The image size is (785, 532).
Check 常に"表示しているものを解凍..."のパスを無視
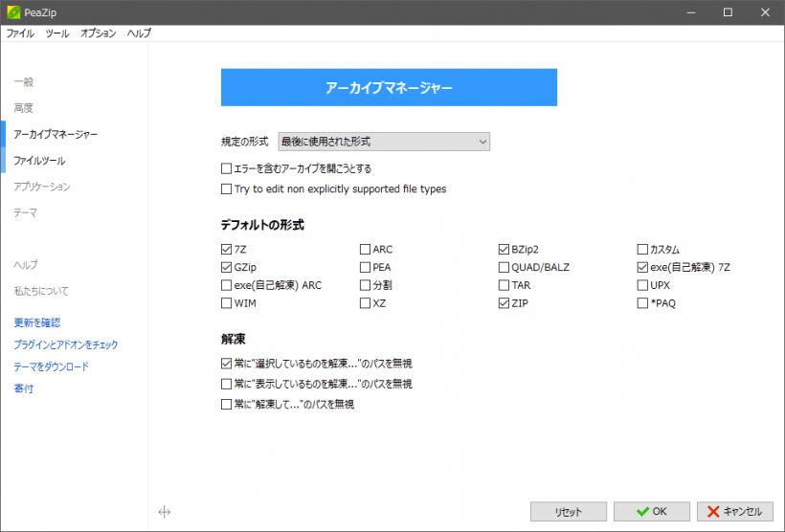tap(226, 384)
